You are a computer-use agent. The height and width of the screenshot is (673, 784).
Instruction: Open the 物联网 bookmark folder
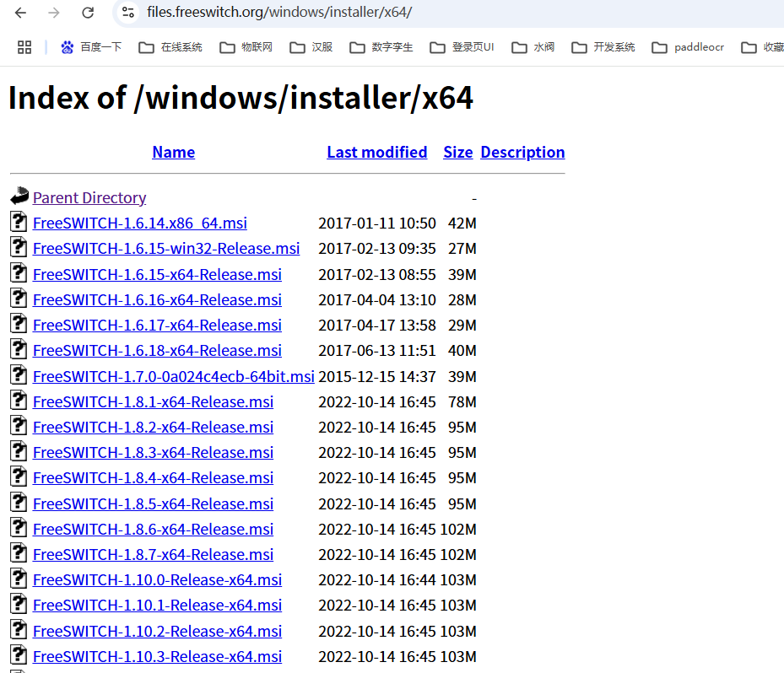pyautogui.click(x=246, y=47)
